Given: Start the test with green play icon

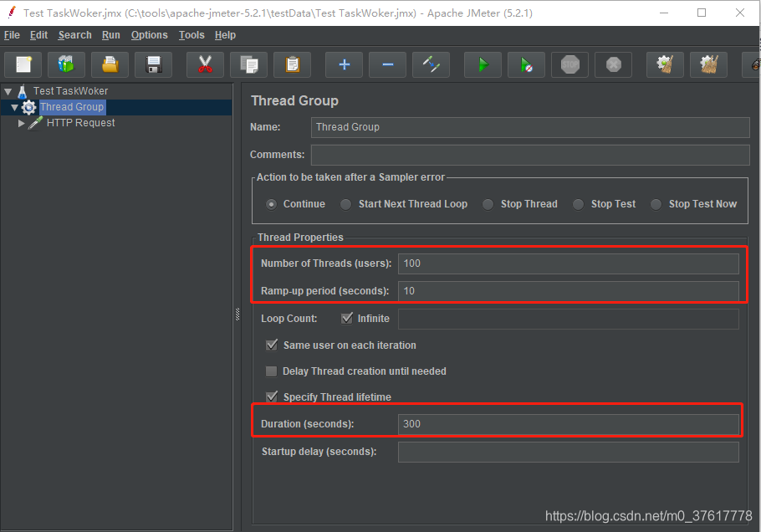Looking at the screenshot, I should tap(483, 64).
